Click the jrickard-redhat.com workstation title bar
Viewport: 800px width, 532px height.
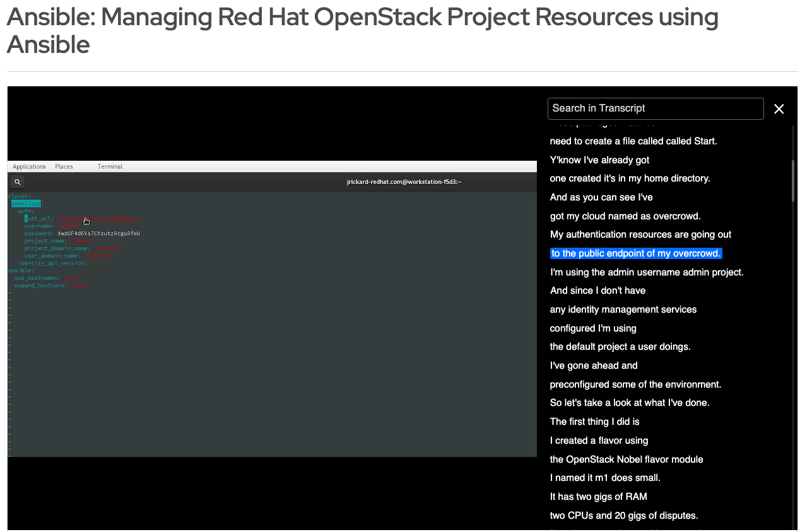tap(404, 182)
